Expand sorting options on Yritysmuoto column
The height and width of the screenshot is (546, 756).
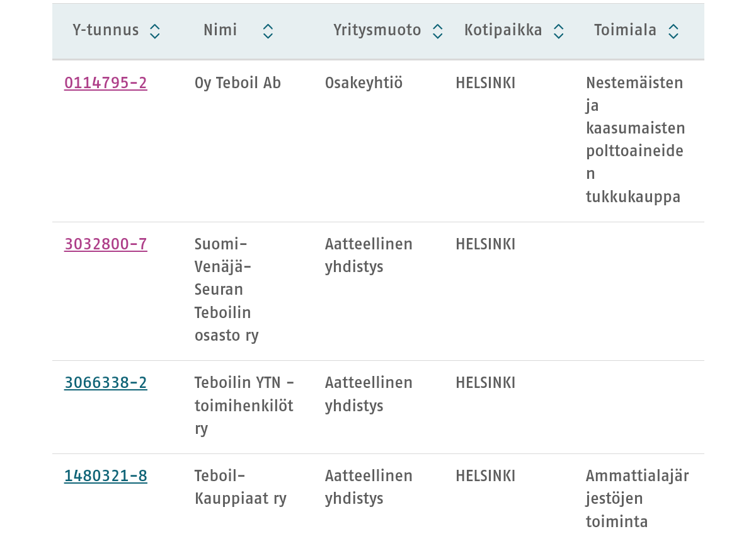(x=437, y=30)
